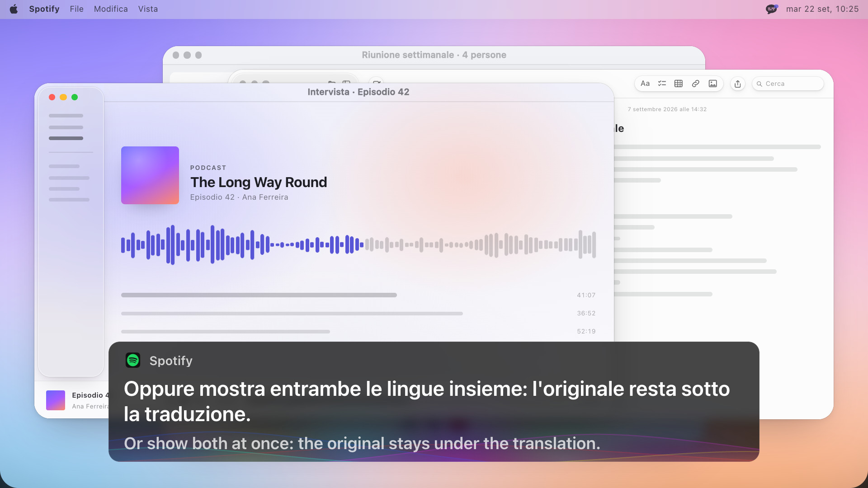This screenshot has height=488, width=868.
Task: Open the Vista menu
Action: click(148, 9)
